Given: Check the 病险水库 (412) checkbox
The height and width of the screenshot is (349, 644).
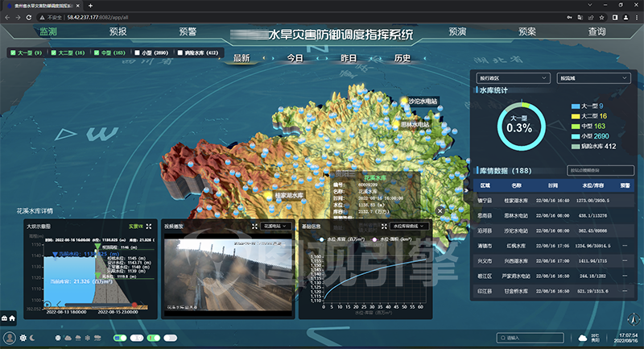Looking at the screenshot, I should 180,52.
